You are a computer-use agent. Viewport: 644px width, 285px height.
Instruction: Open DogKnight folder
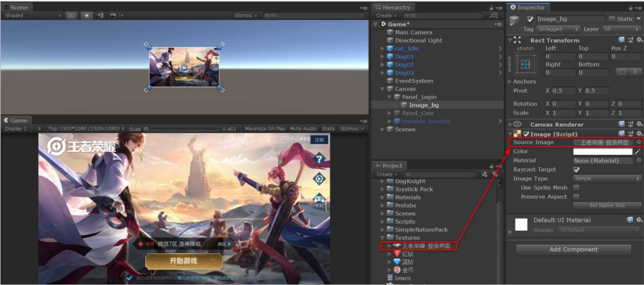(x=410, y=181)
